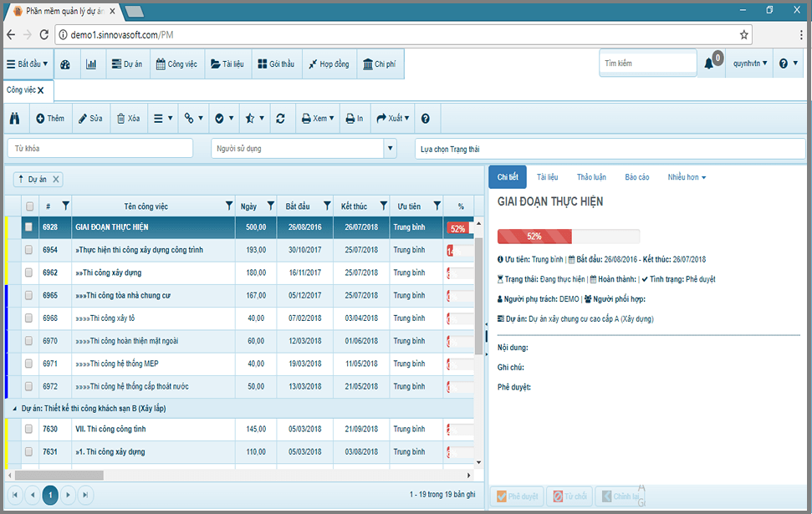
Task: Close the Công việc tab
Action: click(x=41, y=90)
